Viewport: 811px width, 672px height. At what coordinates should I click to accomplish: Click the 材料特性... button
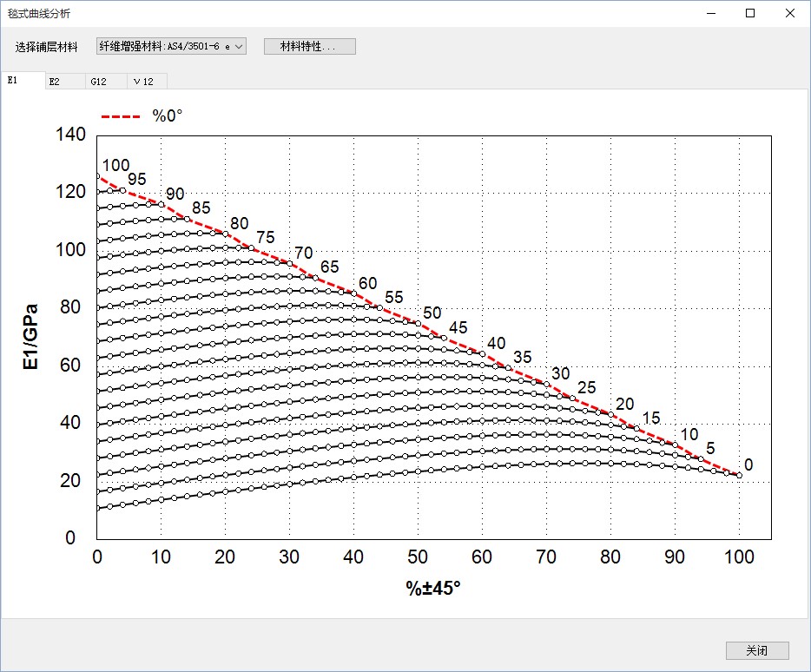click(x=309, y=47)
